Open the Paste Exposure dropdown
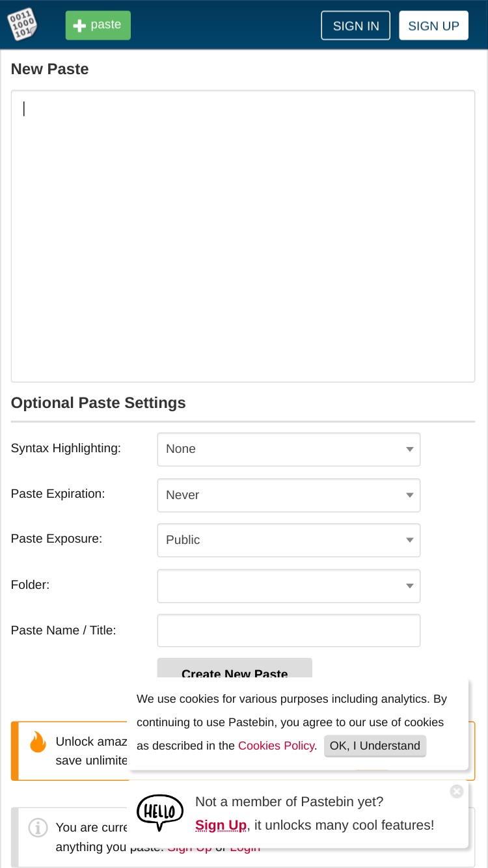The width and height of the screenshot is (488, 868). pos(289,540)
